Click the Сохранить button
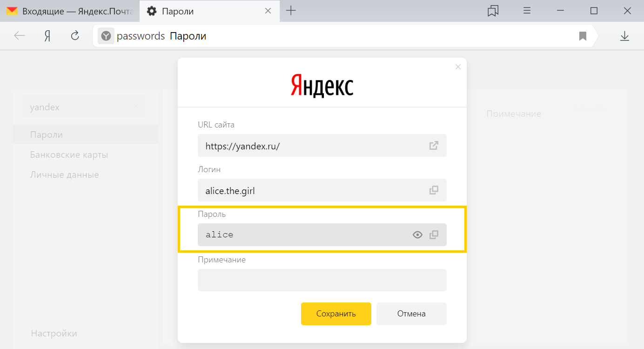This screenshot has height=349, width=644. click(336, 314)
